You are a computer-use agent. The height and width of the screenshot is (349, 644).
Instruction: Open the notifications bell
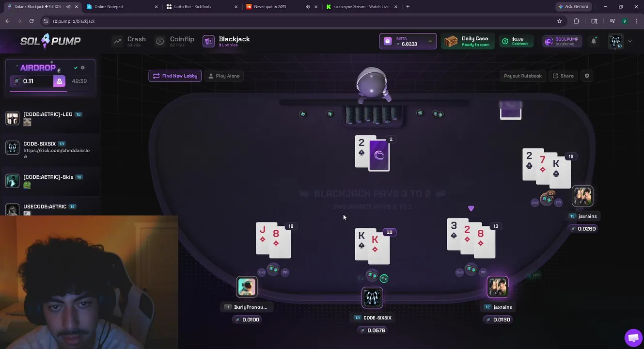pos(594,41)
